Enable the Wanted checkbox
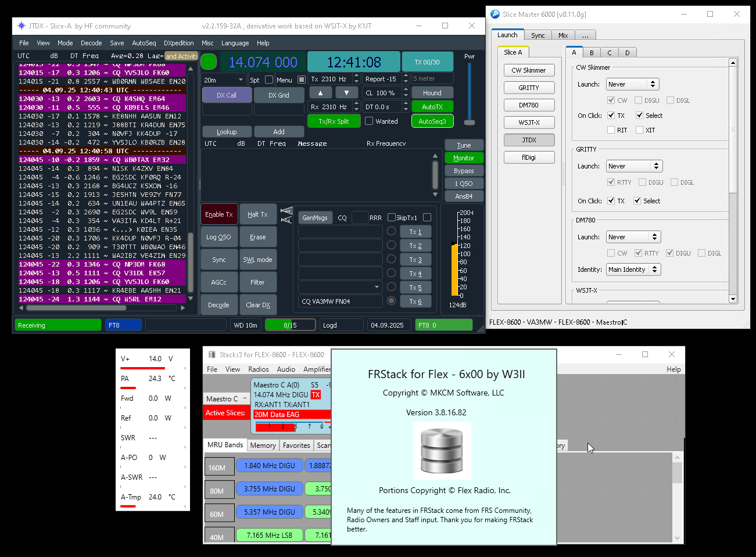Viewport: 756px width, 557px height. tap(369, 121)
